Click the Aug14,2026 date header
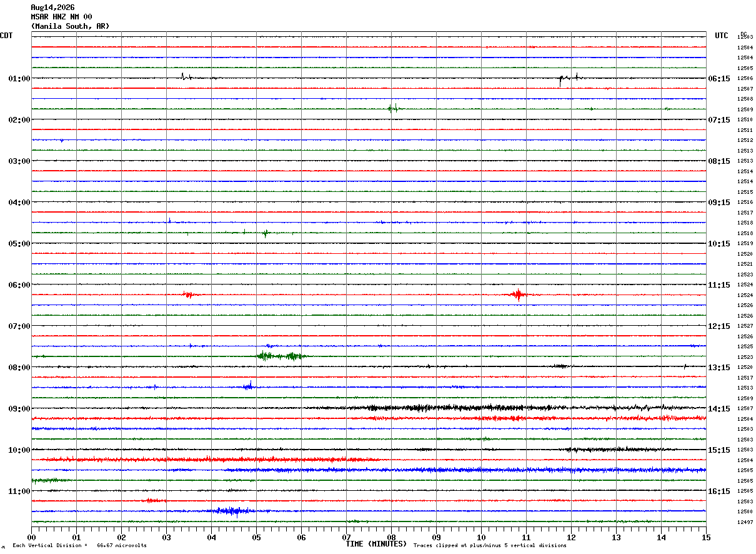 [52, 8]
